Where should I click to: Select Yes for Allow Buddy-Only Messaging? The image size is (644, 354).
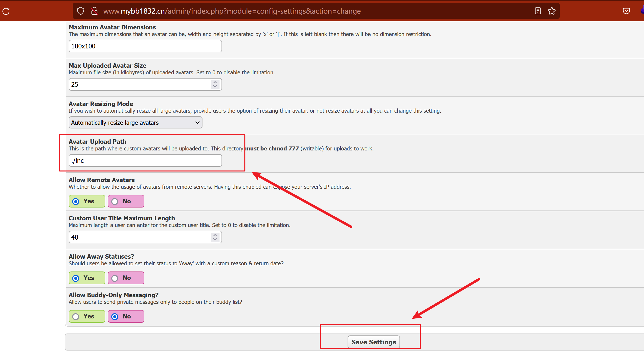pyautogui.click(x=76, y=316)
